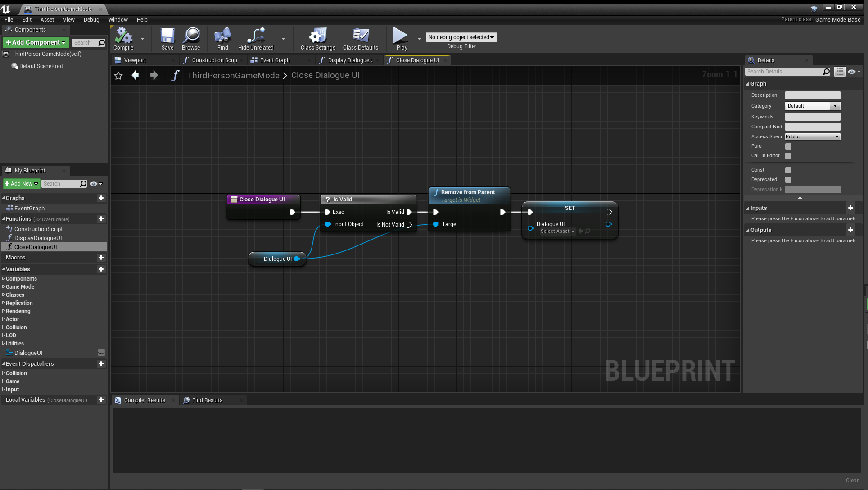Open the Window menu
Viewport: 868px width, 490px height.
(x=118, y=20)
